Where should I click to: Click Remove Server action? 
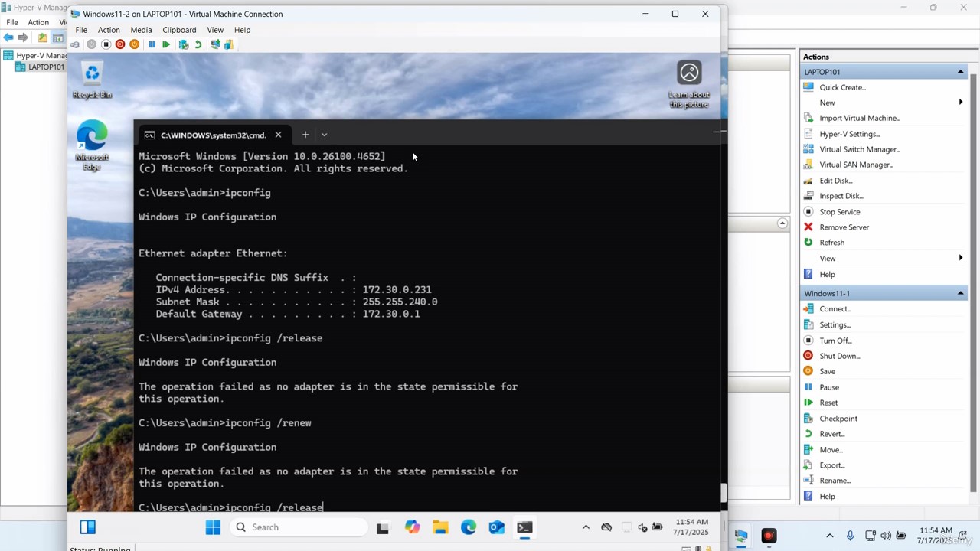point(844,227)
